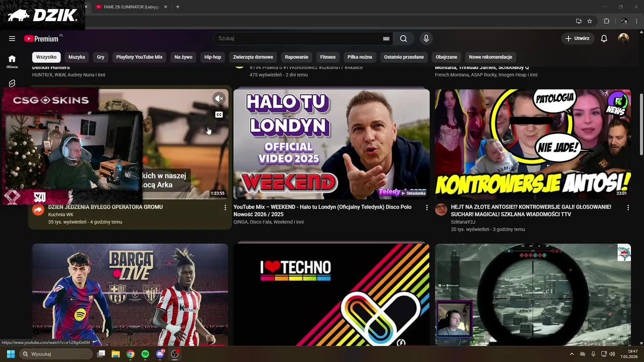Open options for WEEKEND mix video

point(427,208)
